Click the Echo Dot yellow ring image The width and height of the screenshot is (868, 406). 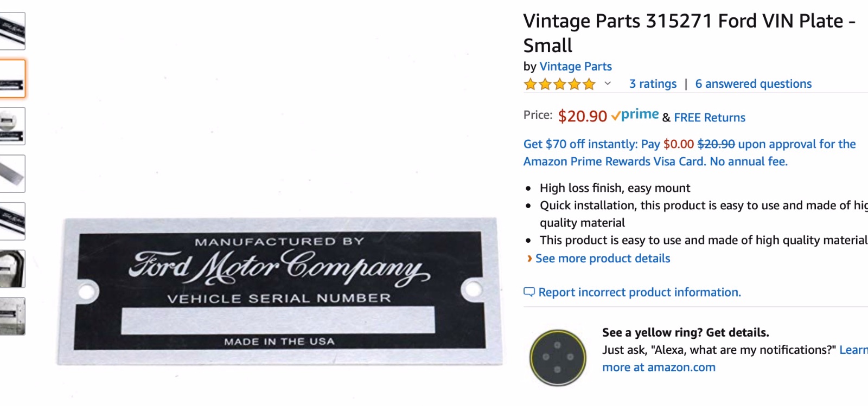(558, 357)
